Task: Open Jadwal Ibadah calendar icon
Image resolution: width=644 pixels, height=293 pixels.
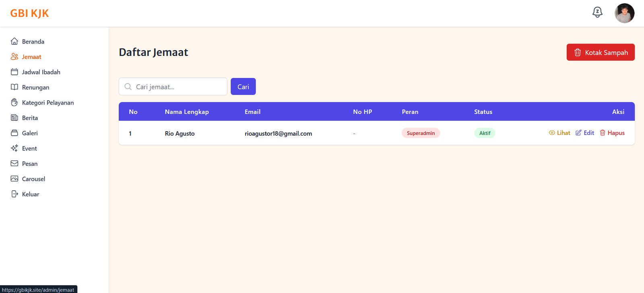Action: [14, 72]
